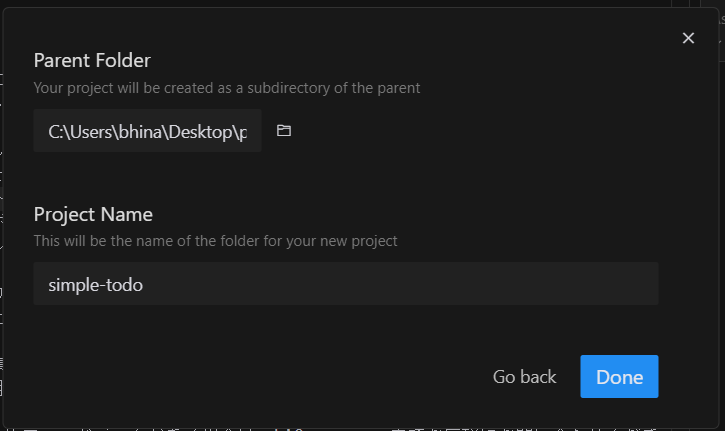The width and height of the screenshot is (725, 431).
Task: Click the Project Name text field
Action: click(x=345, y=284)
